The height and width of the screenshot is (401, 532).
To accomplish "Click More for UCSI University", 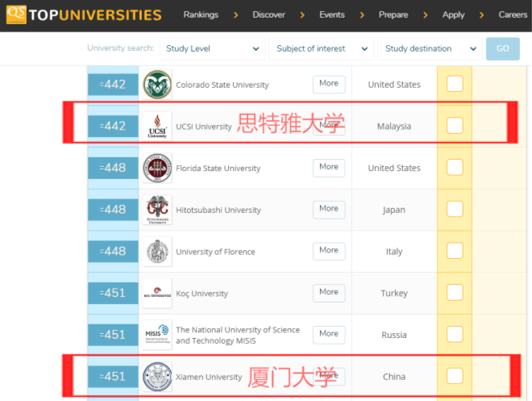I will [x=329, y=126].
